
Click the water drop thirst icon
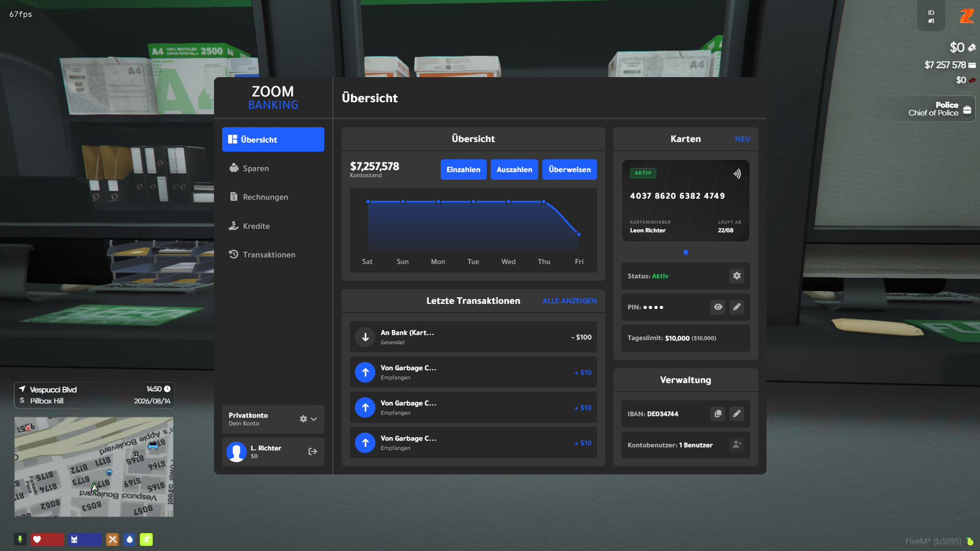click(x=129, y=539)
